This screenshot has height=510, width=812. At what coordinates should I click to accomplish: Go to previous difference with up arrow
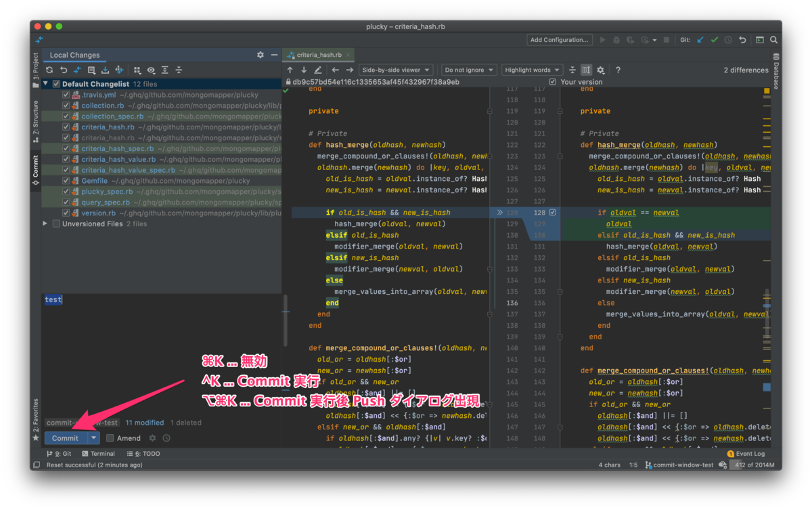290,70
